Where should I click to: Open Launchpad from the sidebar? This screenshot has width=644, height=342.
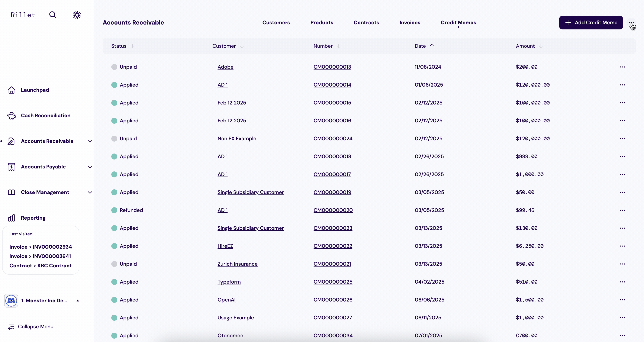tap(35, 90)
